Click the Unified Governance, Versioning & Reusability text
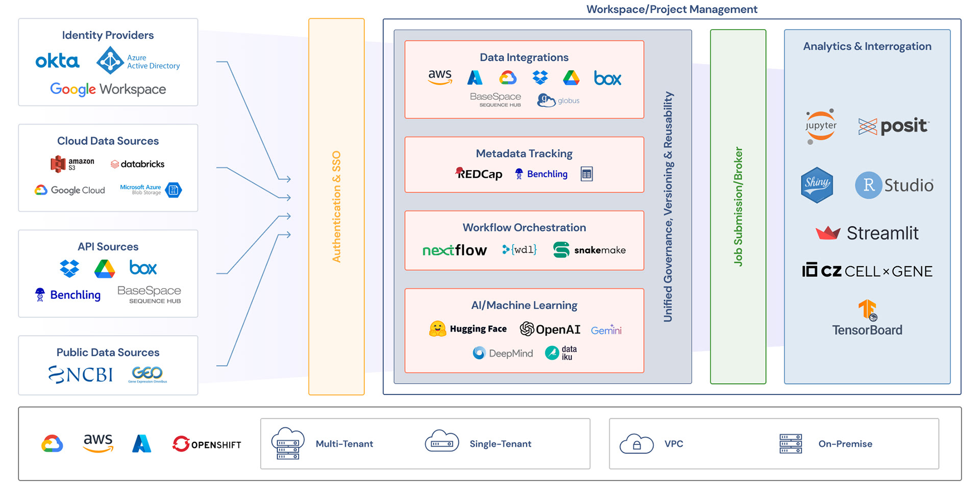Viewport: 980px width, 499px height. coord(668,207)
